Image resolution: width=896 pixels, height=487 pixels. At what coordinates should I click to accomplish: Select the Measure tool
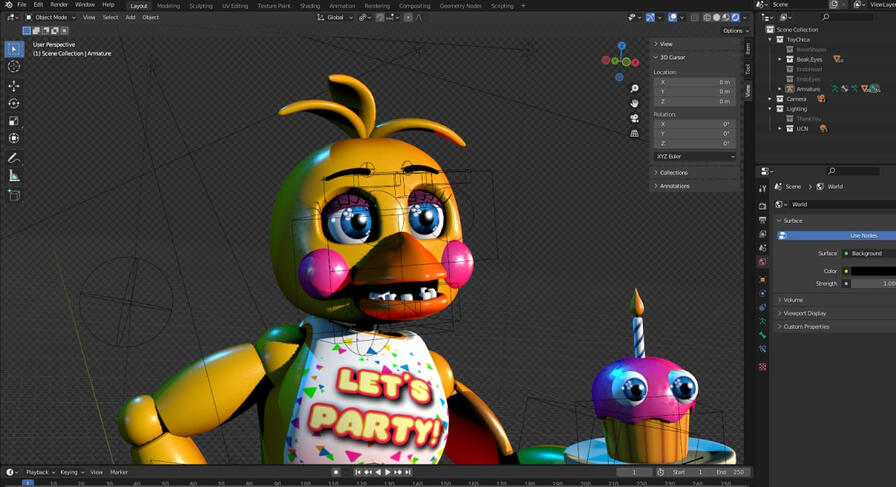tap(14, 175)
